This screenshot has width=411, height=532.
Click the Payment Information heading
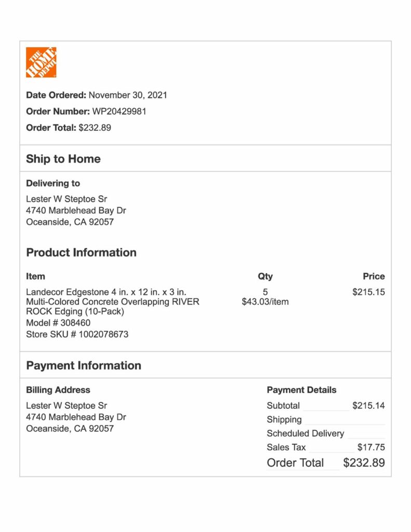(84, 365)
